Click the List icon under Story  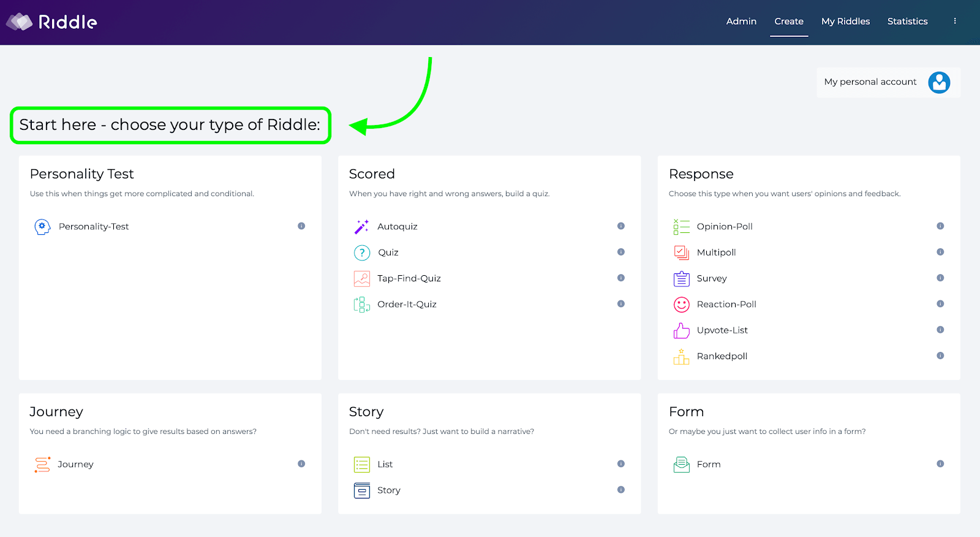[x=362, y=465]
